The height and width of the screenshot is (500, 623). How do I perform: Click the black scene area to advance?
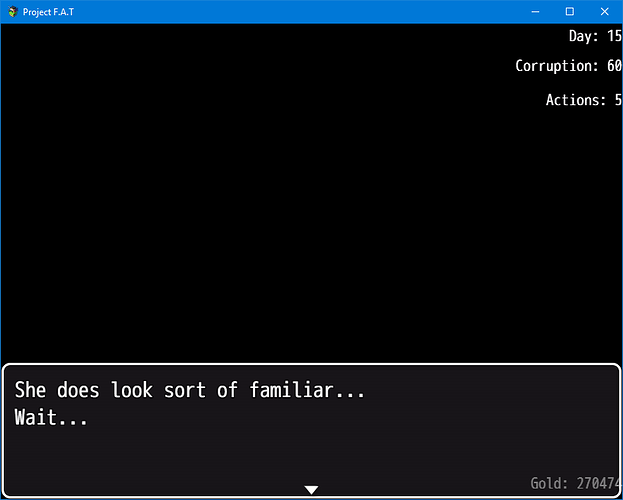point(278,199)
